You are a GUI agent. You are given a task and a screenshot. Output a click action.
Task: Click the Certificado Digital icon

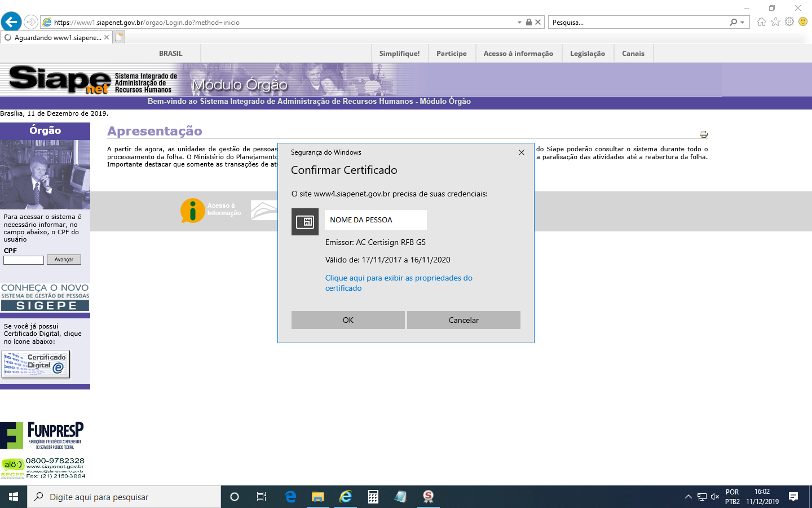tap(36, 365)
